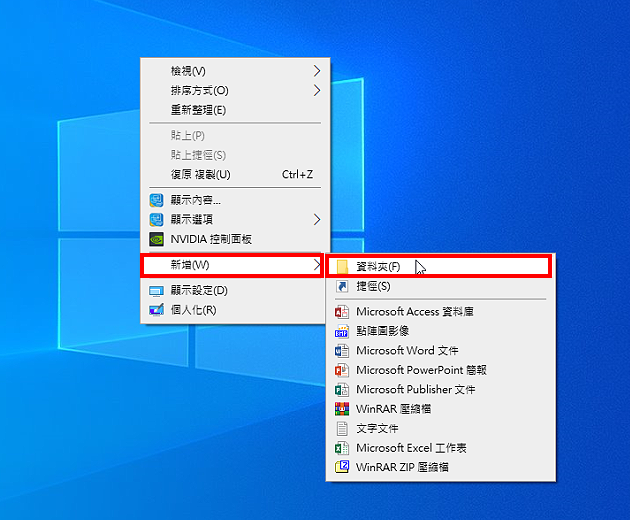Click the grayed 貼上捷徑(S) entry
Screen dimensions: 630x520
pyautogui.click(x=235, y=155)
